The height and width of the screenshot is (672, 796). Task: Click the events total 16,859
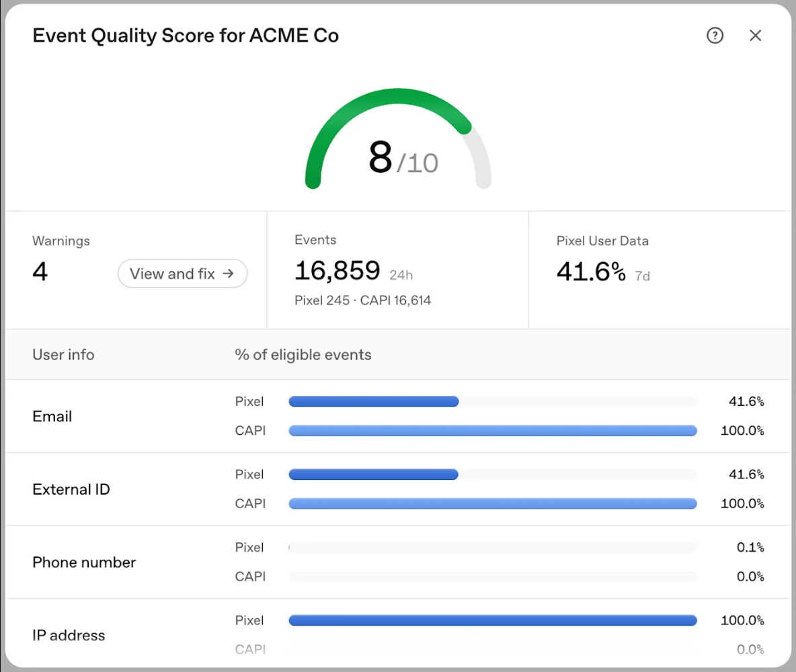337,270
